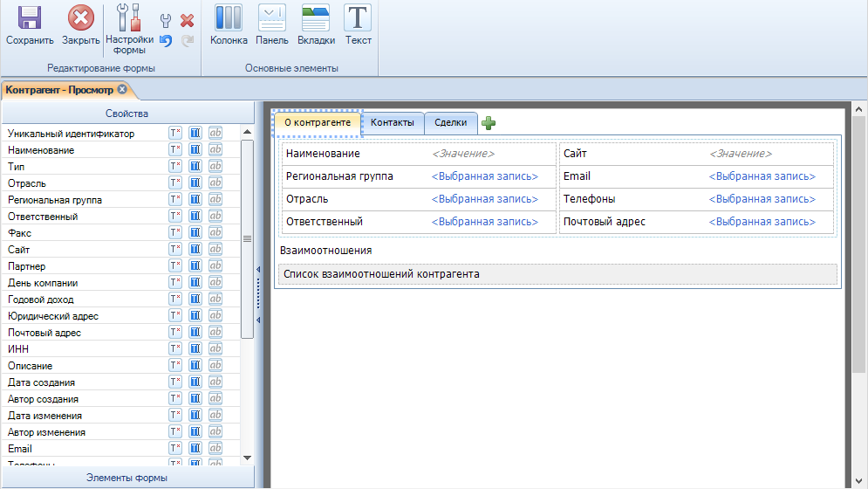
Task: Select Наименование <Значение> placeholder on form
Action: tap(463, 154)
